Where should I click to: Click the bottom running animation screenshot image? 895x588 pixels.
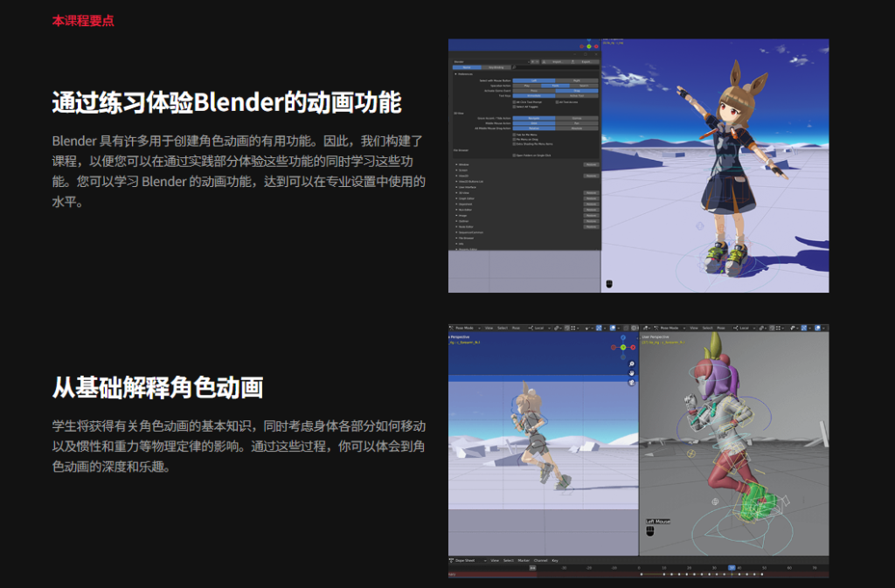coord(639,451)
